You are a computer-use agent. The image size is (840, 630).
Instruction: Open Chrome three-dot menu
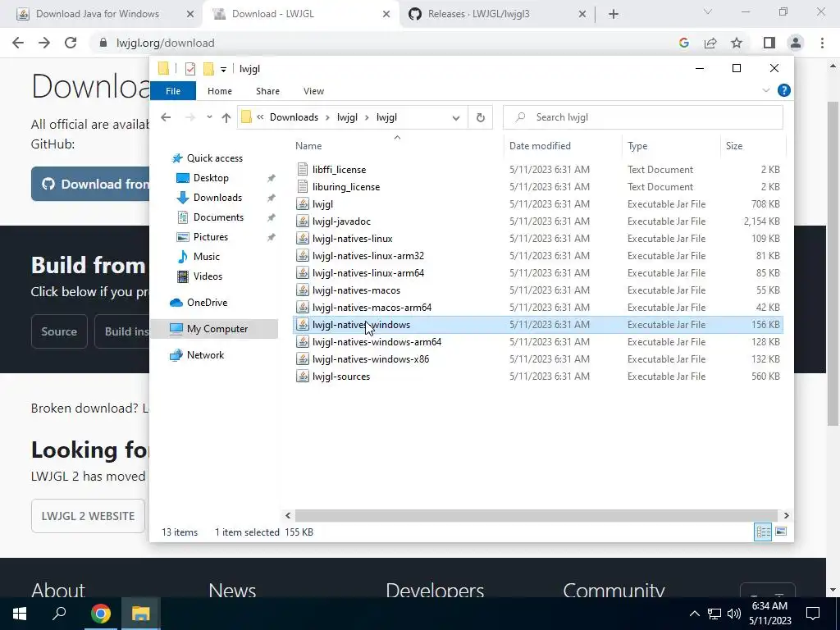pyautogui.click(x=822, y=43)
